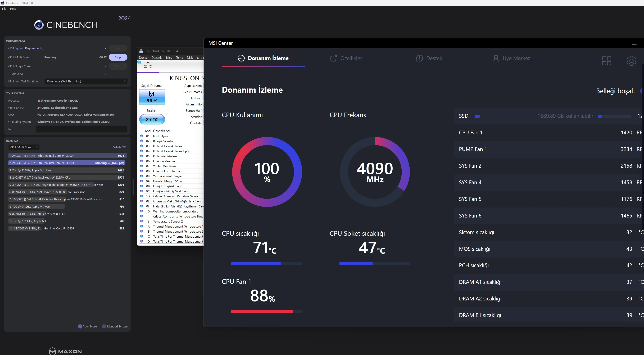This screenshot has width=644, height=355.
Task: Click the Cinebench title bar app icon
Action: (x=2, y=3)
